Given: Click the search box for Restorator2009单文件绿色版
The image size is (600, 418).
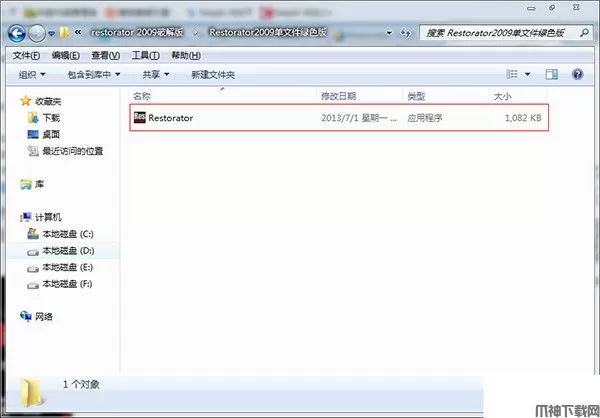Looking at the screenshot, I should pos(505,33).
